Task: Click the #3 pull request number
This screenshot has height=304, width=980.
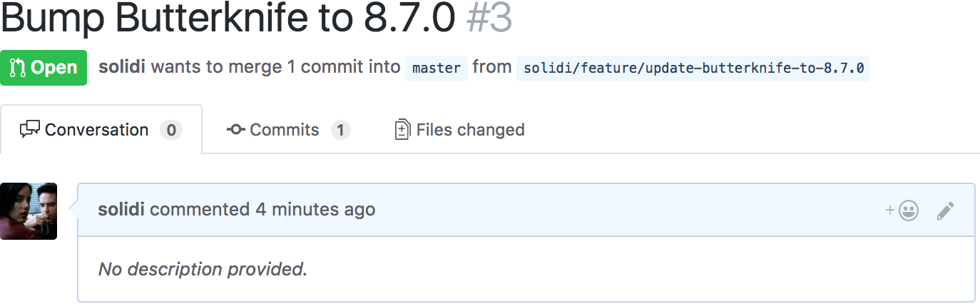Action: [489, 19]
